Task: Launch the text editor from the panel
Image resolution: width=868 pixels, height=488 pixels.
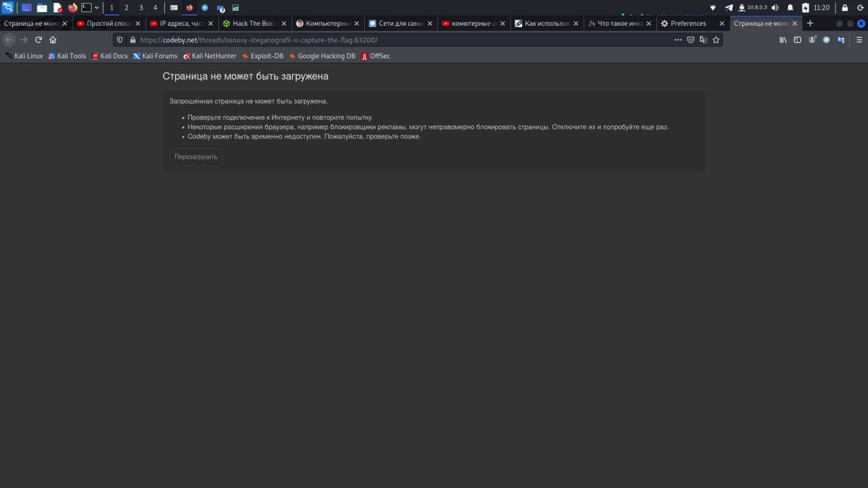Action: (x=58, y=7)
